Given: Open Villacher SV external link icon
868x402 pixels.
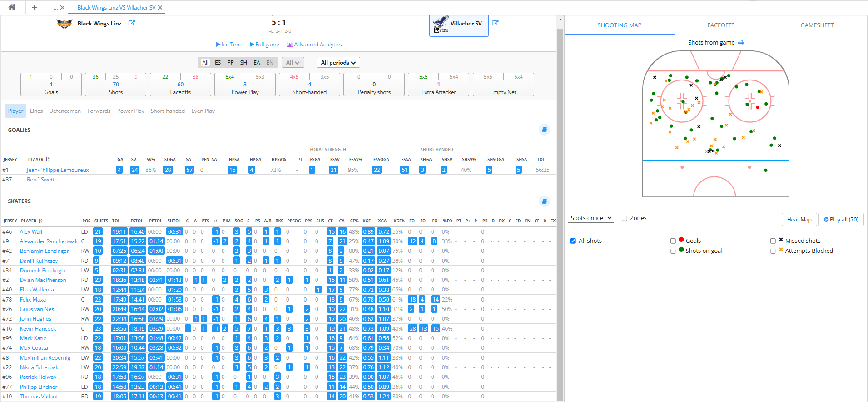Looking at the screenshot, I should coord(495,23).
